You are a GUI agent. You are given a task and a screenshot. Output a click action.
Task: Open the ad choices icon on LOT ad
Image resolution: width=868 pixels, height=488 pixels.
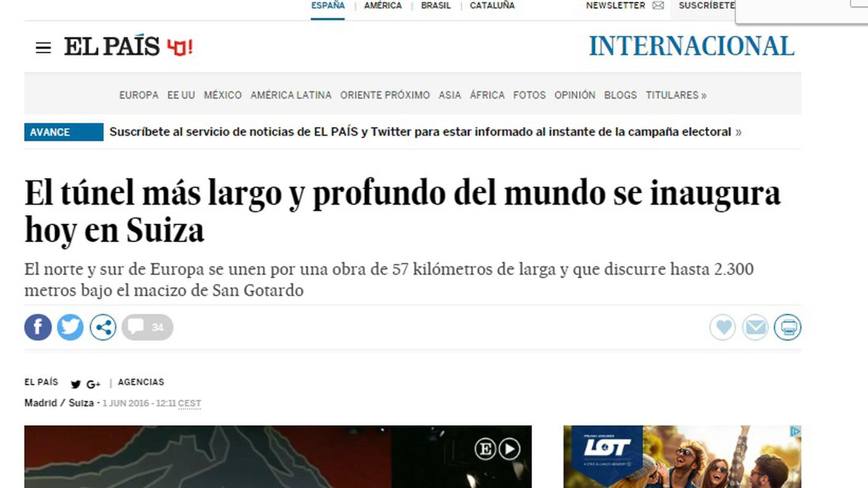tap(796, 431)
